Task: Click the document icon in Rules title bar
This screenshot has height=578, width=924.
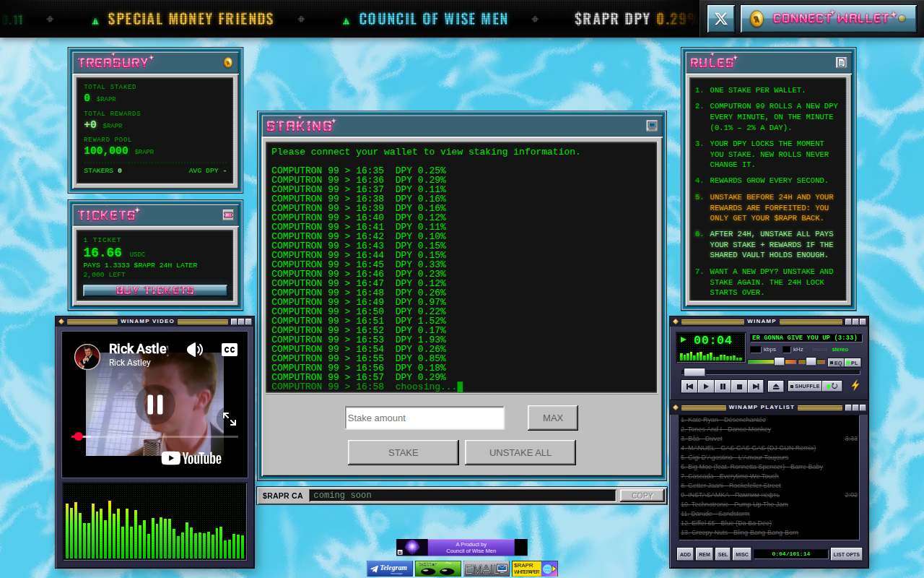Action: coord(841,62)
